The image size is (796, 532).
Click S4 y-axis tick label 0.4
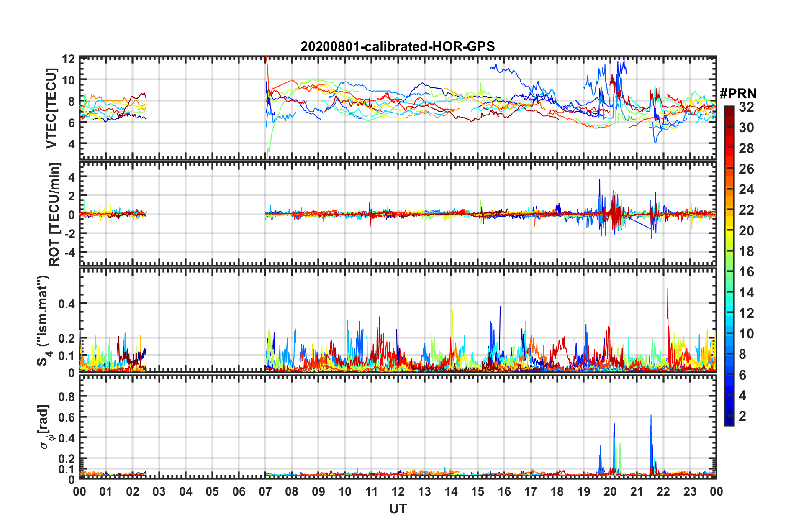67,304
